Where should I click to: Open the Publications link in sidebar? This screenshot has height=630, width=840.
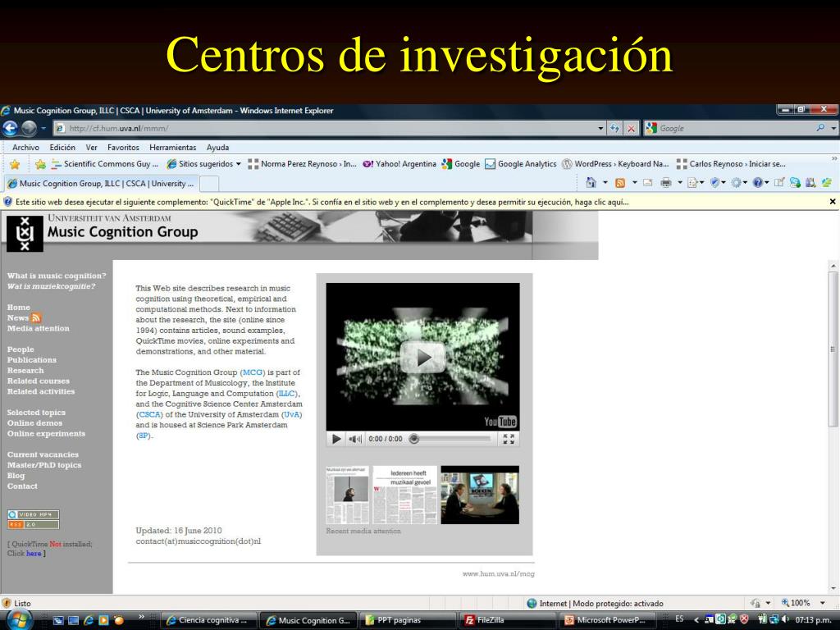[x=32, y=360]
